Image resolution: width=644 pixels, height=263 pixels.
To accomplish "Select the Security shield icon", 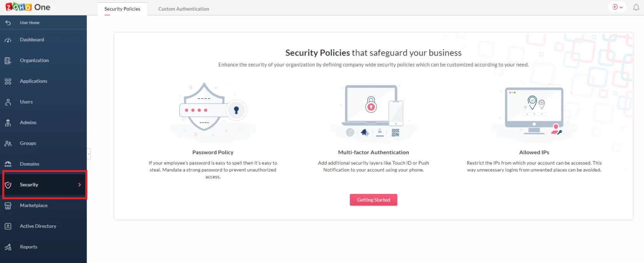I will pos(8,185).
